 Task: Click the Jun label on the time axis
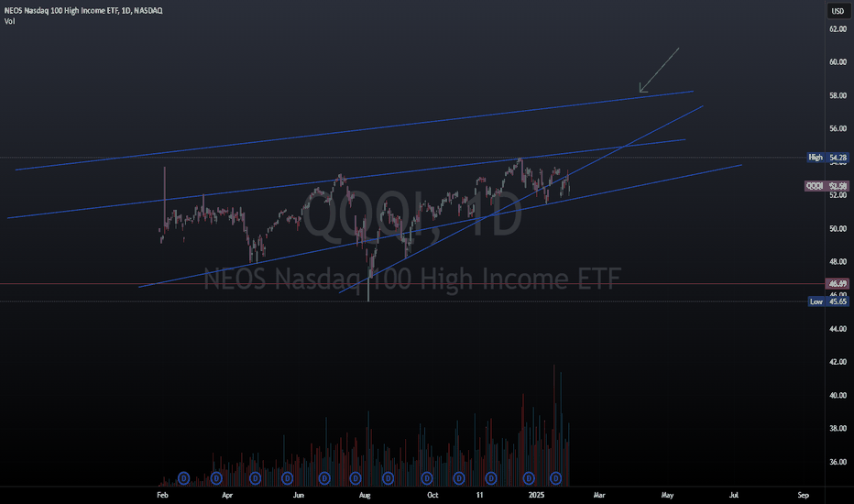pyautogui.click(x=299, y=495)
